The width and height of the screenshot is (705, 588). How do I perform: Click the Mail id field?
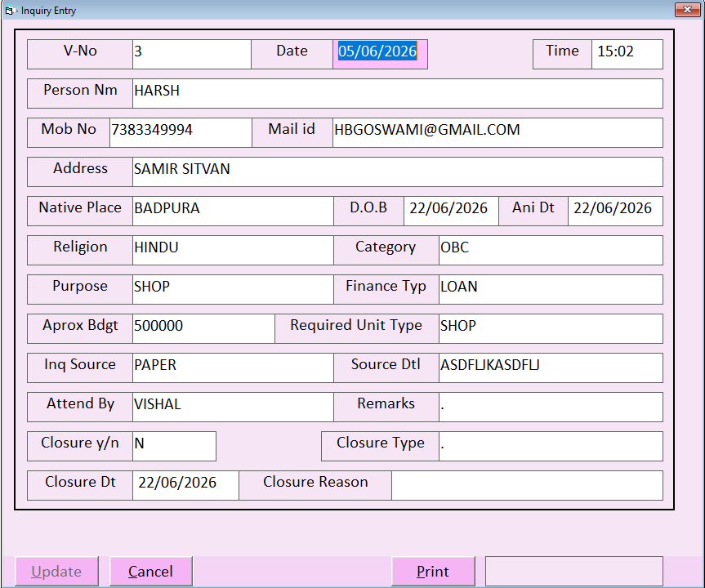pyautogui.click(x=498, y=132)
